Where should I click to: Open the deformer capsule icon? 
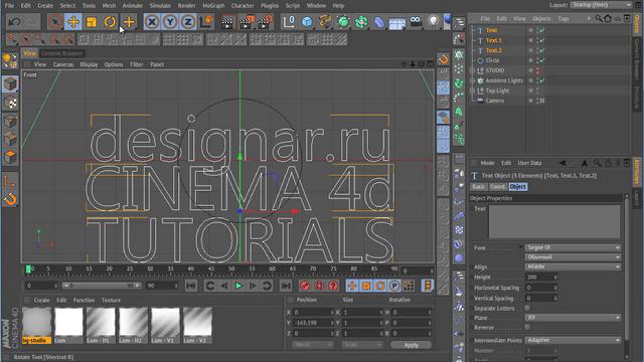pos(379,22)
